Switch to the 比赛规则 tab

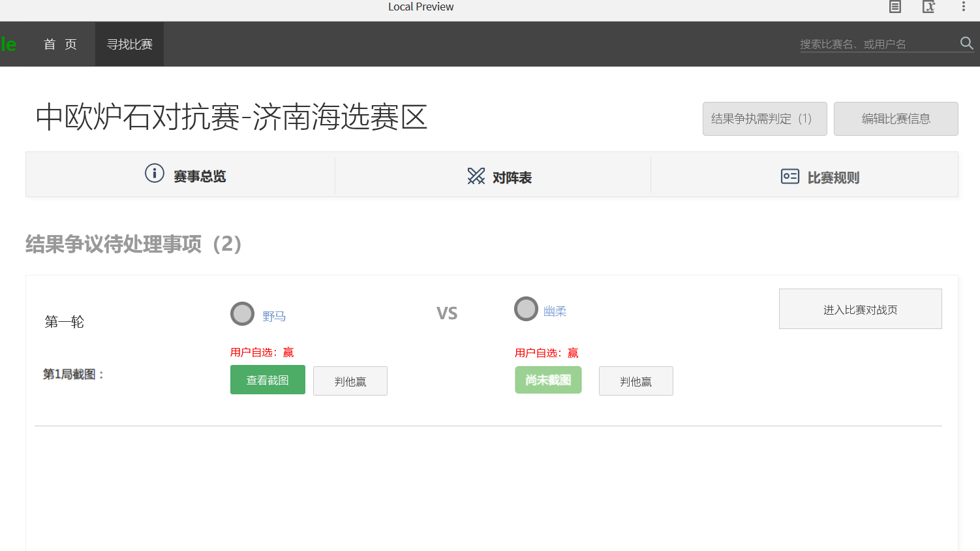804,175
